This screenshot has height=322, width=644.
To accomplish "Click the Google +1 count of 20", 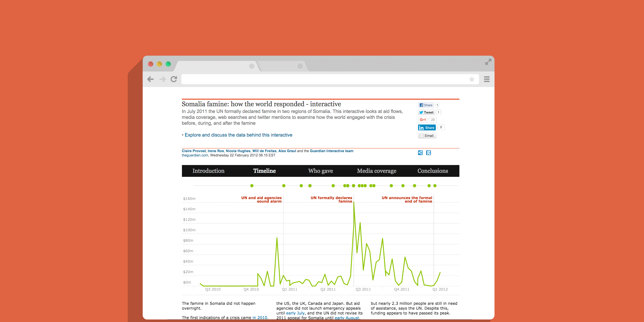I will pyautogui.click(x=433, y=120).
